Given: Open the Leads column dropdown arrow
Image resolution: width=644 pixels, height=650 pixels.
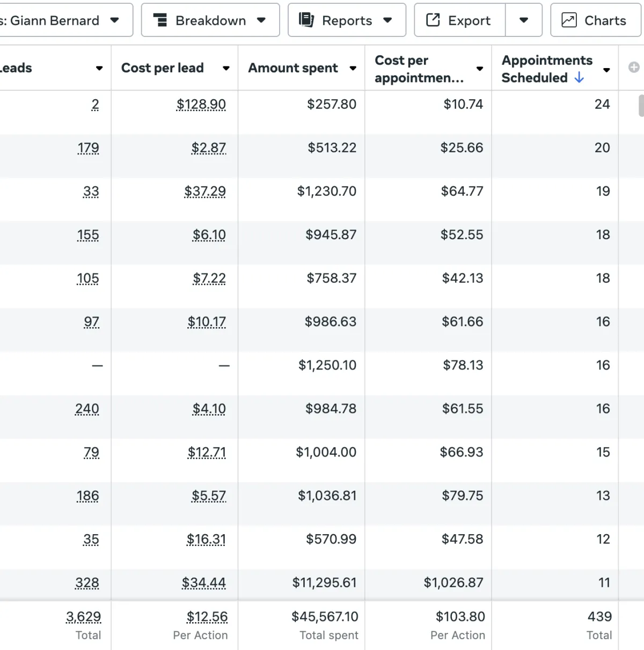Looking at the screenshot, I should [x=99, y=68].
